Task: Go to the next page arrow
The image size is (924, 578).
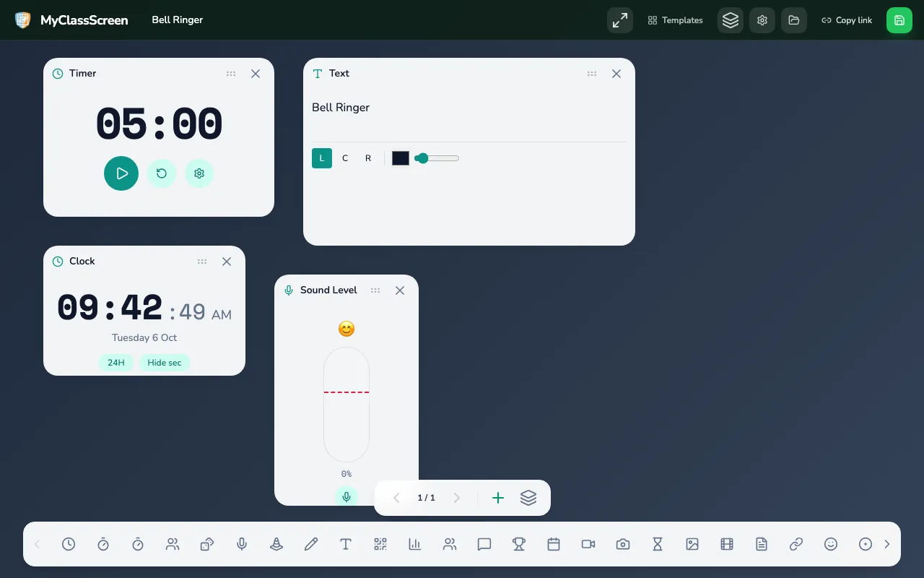Action: coord(457,498)
